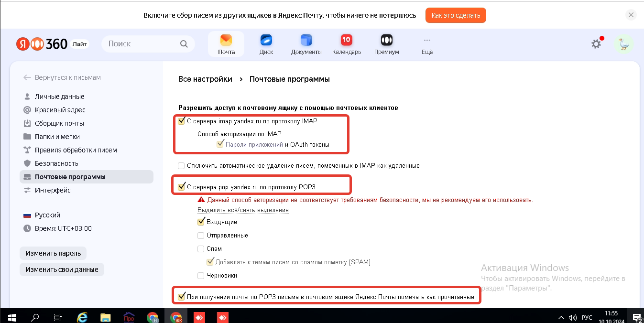The image size is (644, 323).
Task: Dismiss the top banner with X
Action: coord(631,15)
